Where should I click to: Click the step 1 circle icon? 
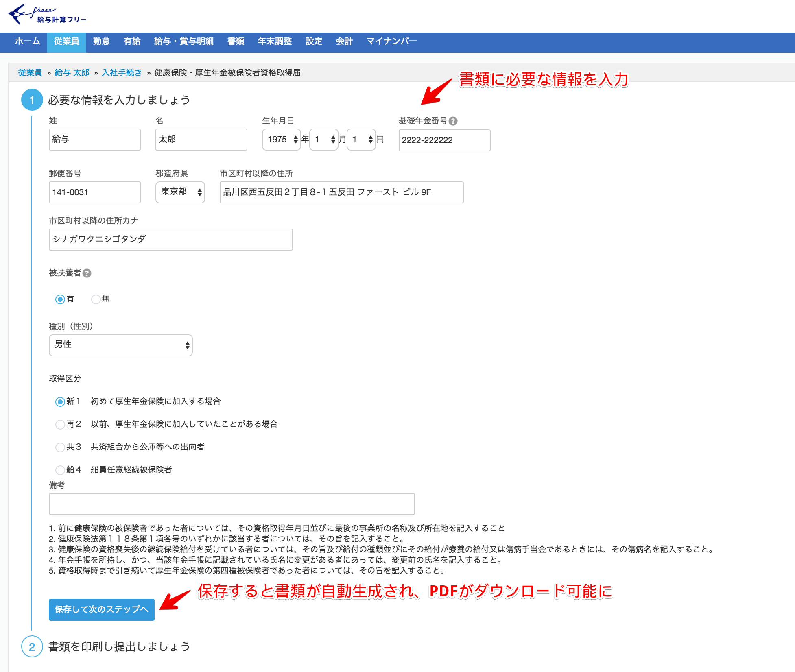click(x=32, y=100)
